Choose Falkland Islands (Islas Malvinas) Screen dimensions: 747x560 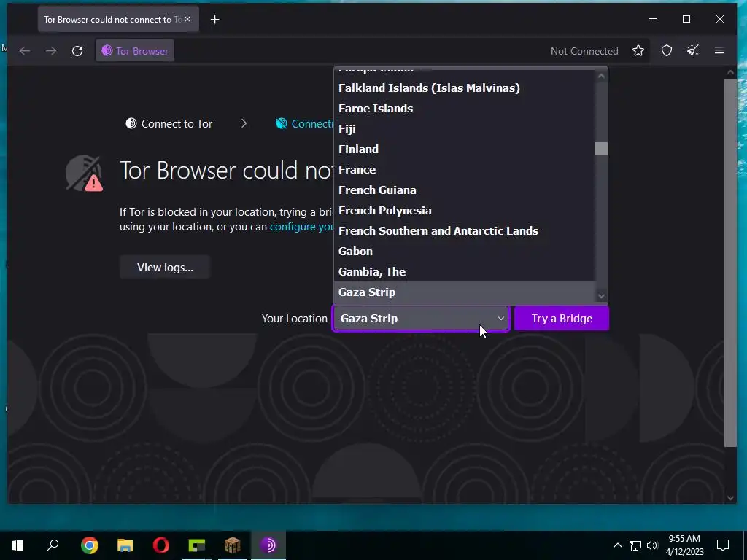(465, 88)
